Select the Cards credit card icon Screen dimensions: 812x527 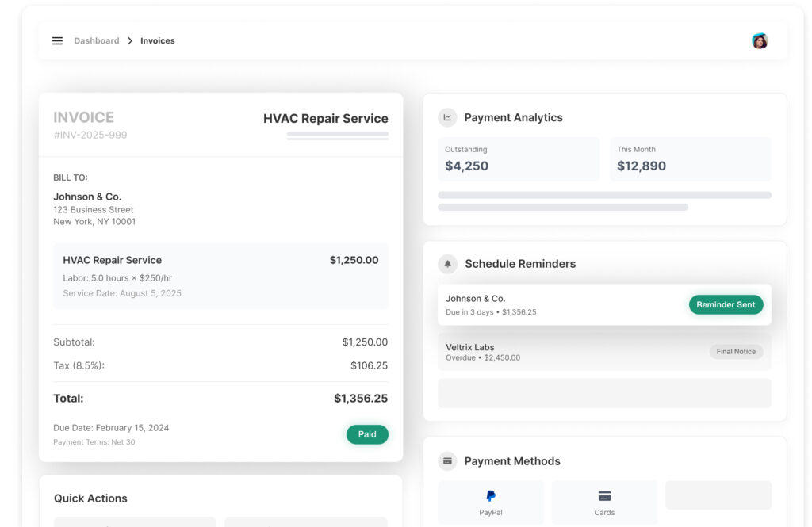[x=604, y=496]
